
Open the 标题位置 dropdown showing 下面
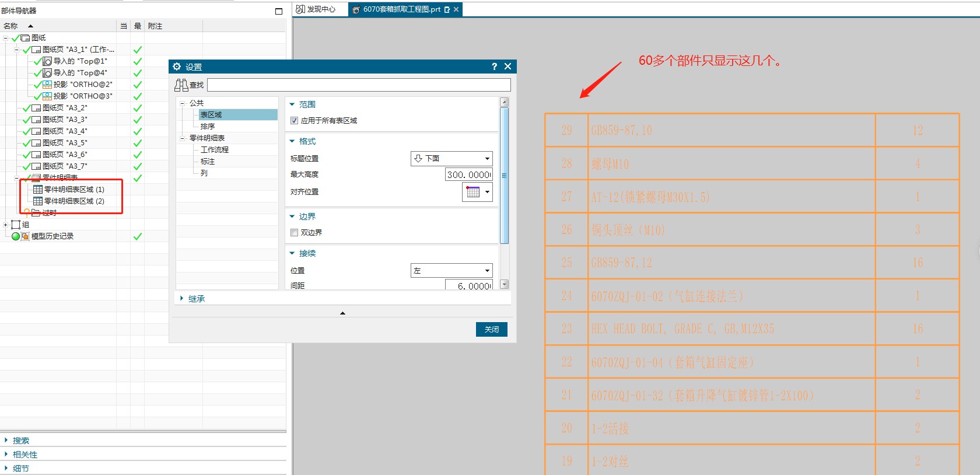pos(452,159)
